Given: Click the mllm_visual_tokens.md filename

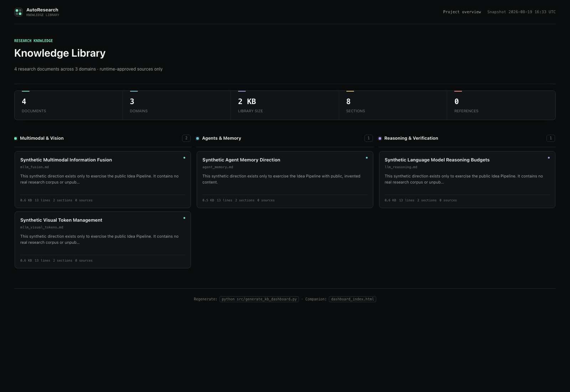Looking at the screenshot, I should [42, 227].
